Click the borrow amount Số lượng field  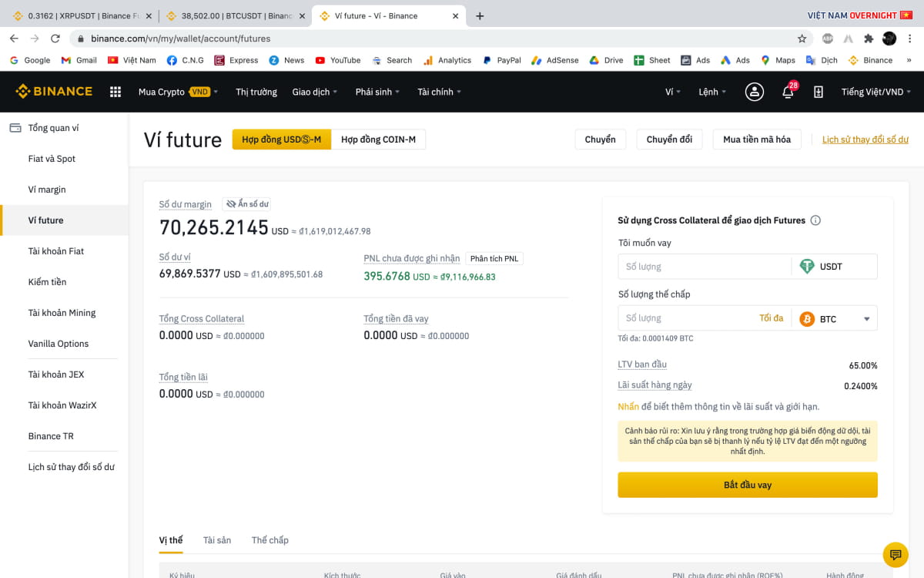pos(705,267)
